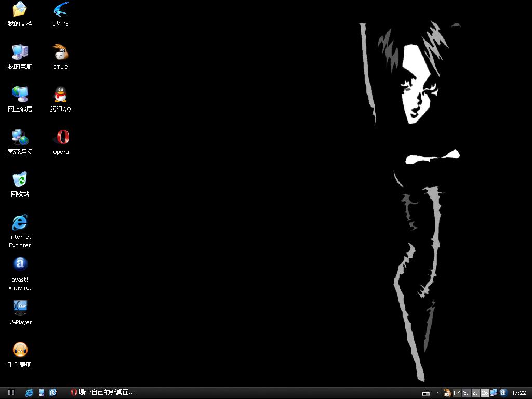Screen dimensions: 532x399
Task: Click the KMPlayer desktop shortcut
Action: pos(20,307)
